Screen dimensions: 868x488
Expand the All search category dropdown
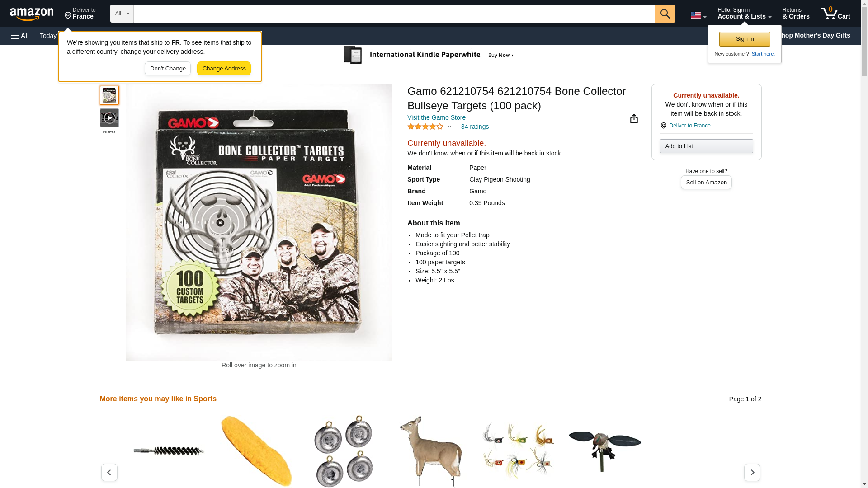point(122,14)
